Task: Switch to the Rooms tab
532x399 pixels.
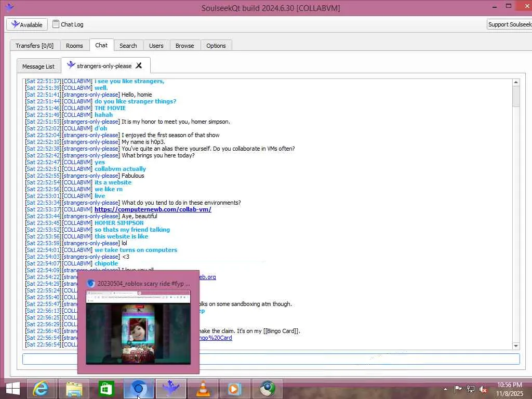Action: tap(74, 46)
